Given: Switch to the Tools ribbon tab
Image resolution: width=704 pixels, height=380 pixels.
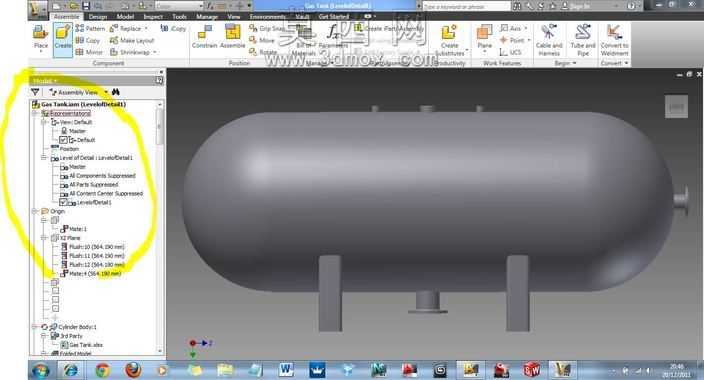Looking at the screenshot, I should (180, 17).
